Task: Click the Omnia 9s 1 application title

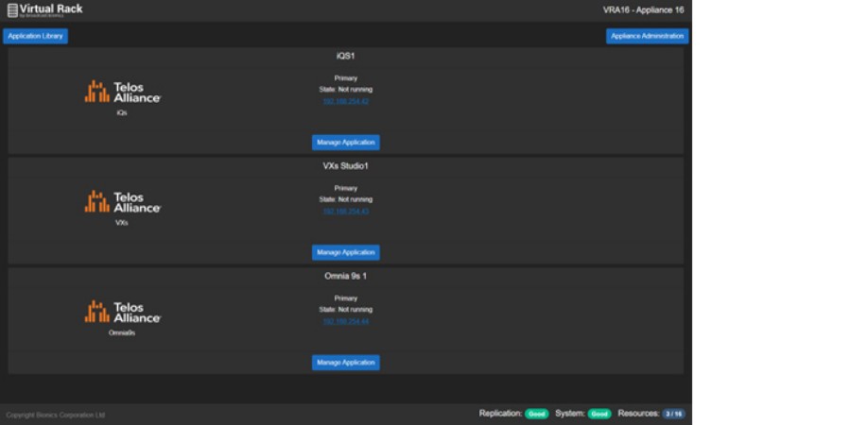Action: point(345,277)
